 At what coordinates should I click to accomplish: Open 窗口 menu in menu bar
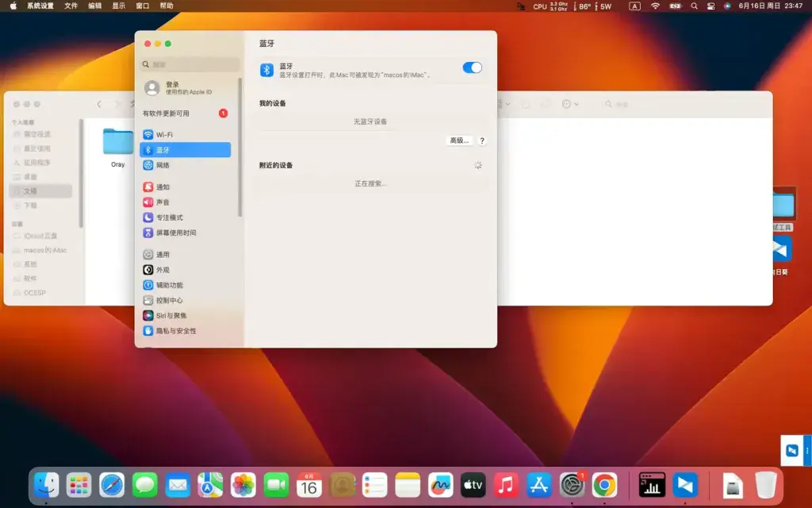[143, 6]
